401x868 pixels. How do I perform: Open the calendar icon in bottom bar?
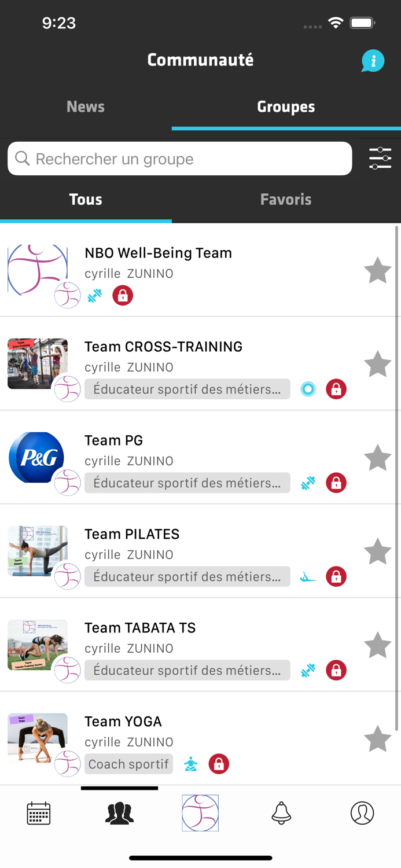(x=38, y=813)
